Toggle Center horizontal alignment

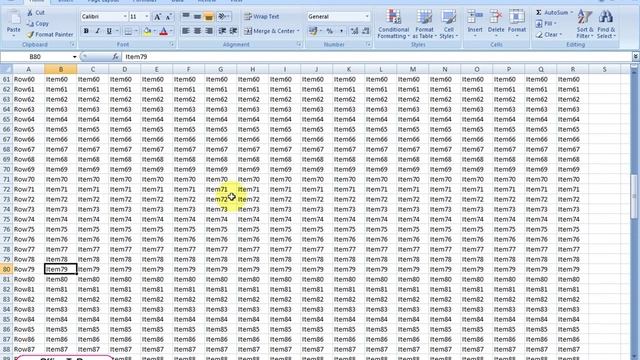coord(197,31)
